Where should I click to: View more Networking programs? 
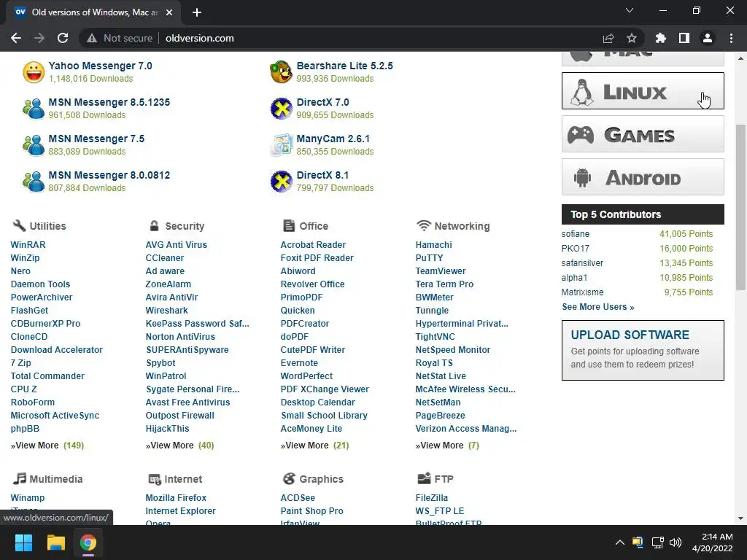pyautogui.click(x=447, y=446)
